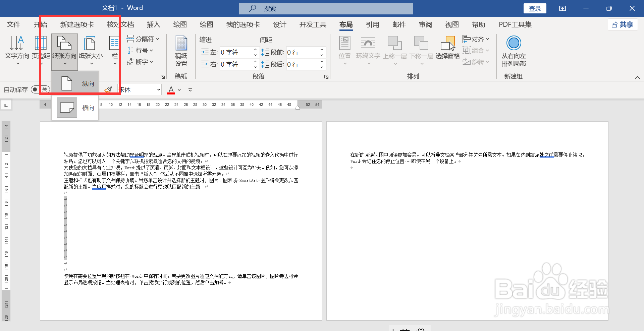
Task: Open the font color dropdown arrow
Action: [x=179, y=90]
